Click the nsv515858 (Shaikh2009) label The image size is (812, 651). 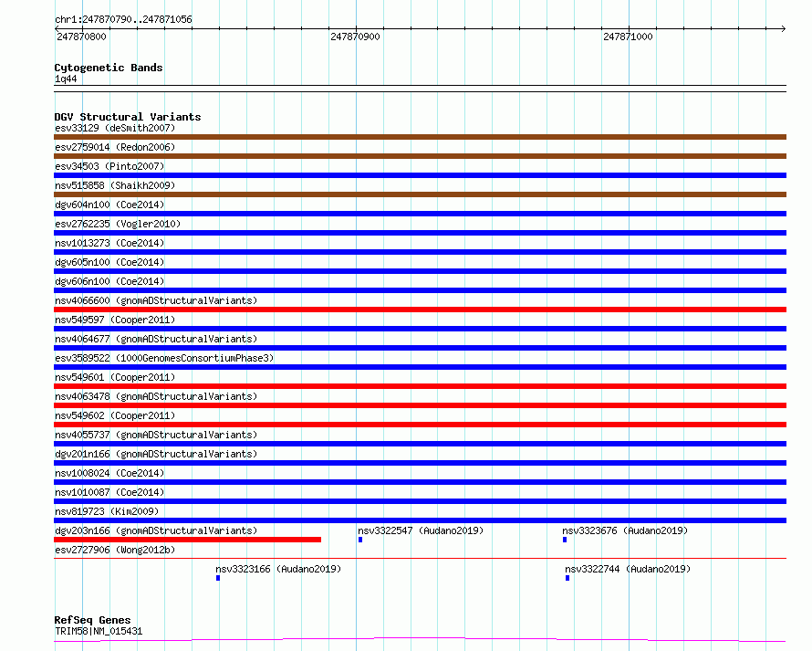(x=115, y=185)
